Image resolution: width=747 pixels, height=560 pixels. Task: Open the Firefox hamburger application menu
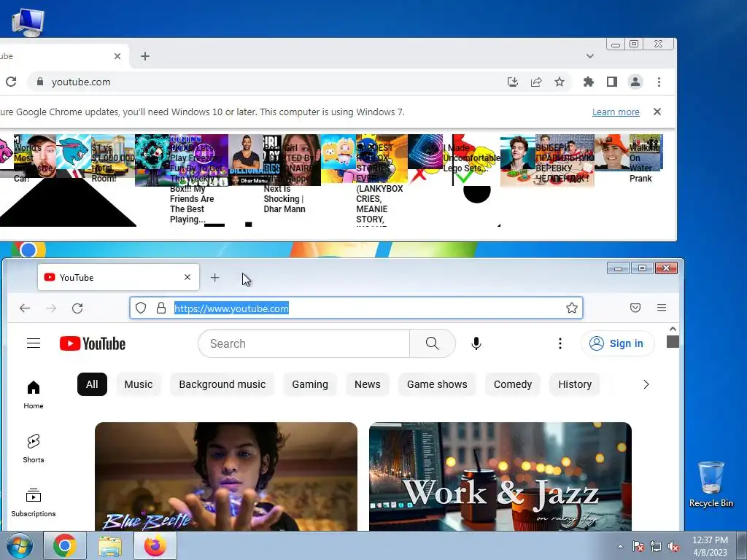661,308
